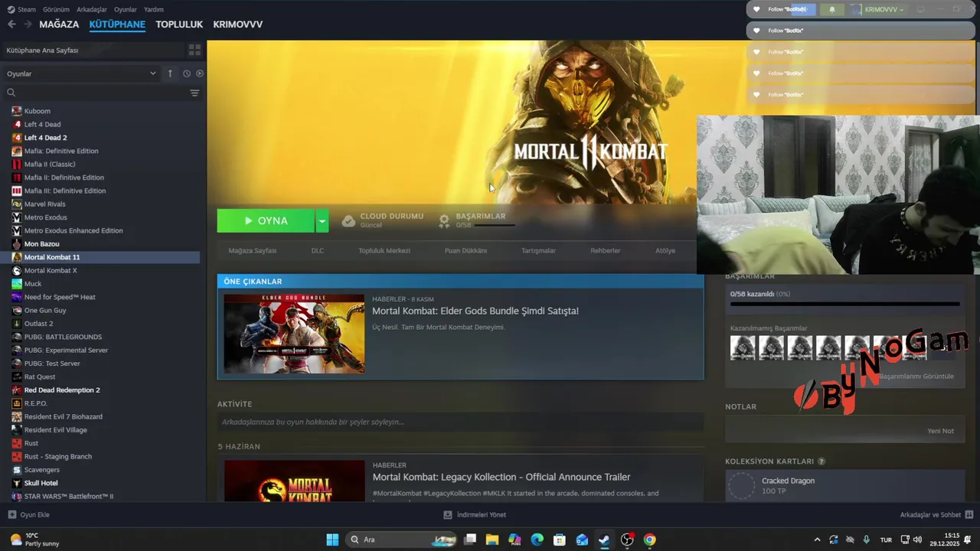This screenshot has height=551, width=980.
Task: Show hidden tray icons chevron
Action: (817, 540)
